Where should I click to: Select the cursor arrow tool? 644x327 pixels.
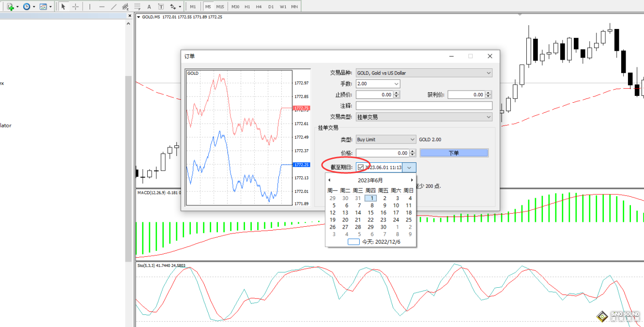click(63, 7)
